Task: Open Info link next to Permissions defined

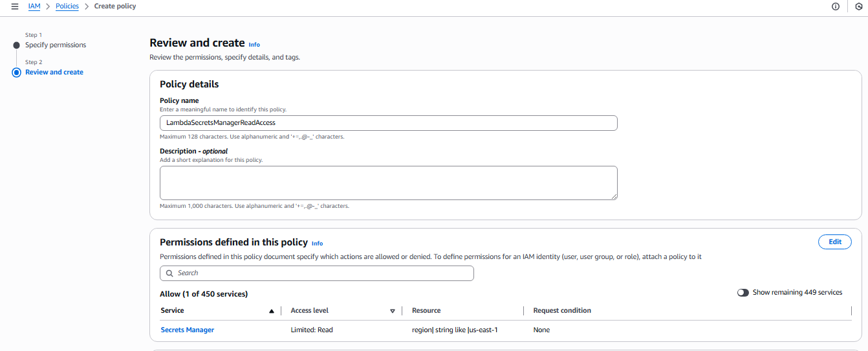Action: (x=317, y=243)
